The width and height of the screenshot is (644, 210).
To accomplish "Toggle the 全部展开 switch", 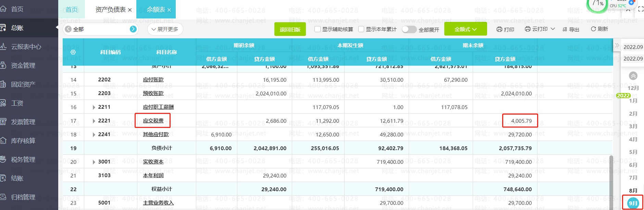I will pos(409,29).
